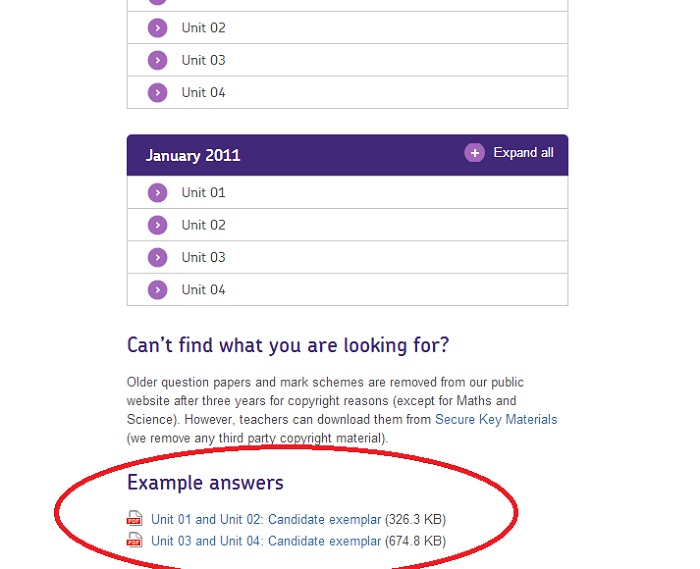The height and width of the screenshot is (569, 700).
Task: Open the Unit 04 row label under January 2011
Action: tap(203, 290)
